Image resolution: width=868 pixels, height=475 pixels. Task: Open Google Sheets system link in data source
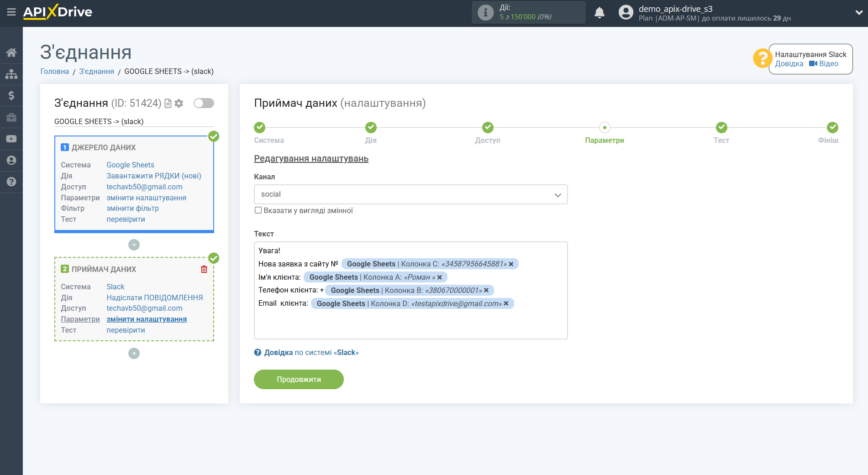click(131, 165)
